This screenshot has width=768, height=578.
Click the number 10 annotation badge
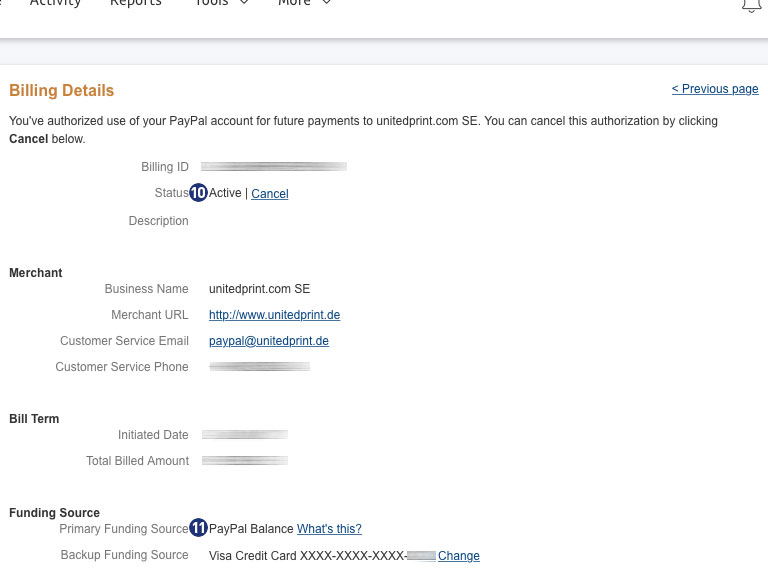[198, 193]
